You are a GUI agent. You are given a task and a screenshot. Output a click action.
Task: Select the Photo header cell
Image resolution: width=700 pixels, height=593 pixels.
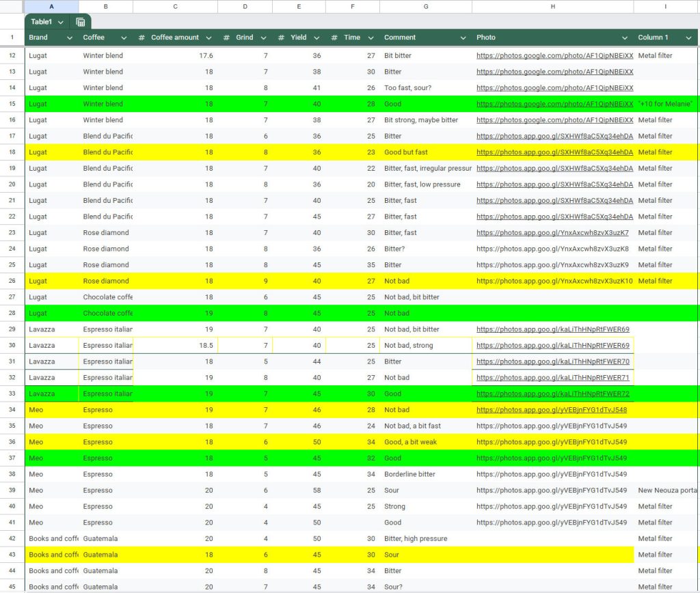(x=552, y=38)
